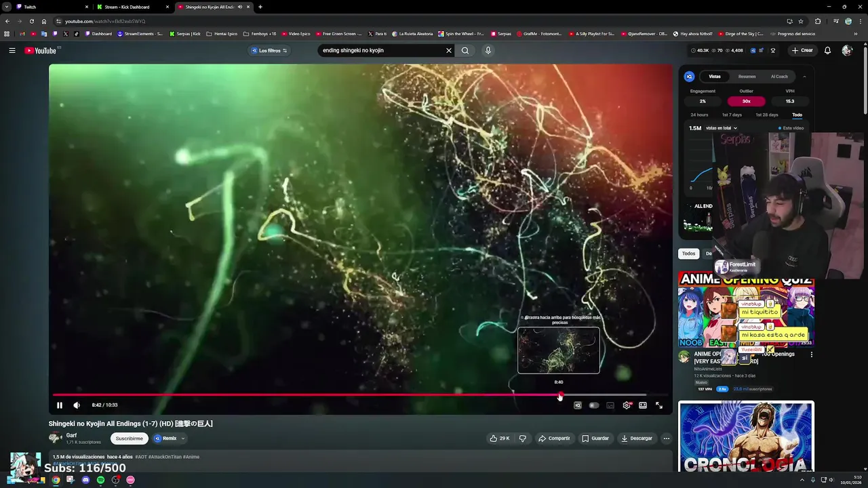Viewport: 868px width, 488px height.
Task: Open Los filtros search filter
Action: (x=269, y=50)
